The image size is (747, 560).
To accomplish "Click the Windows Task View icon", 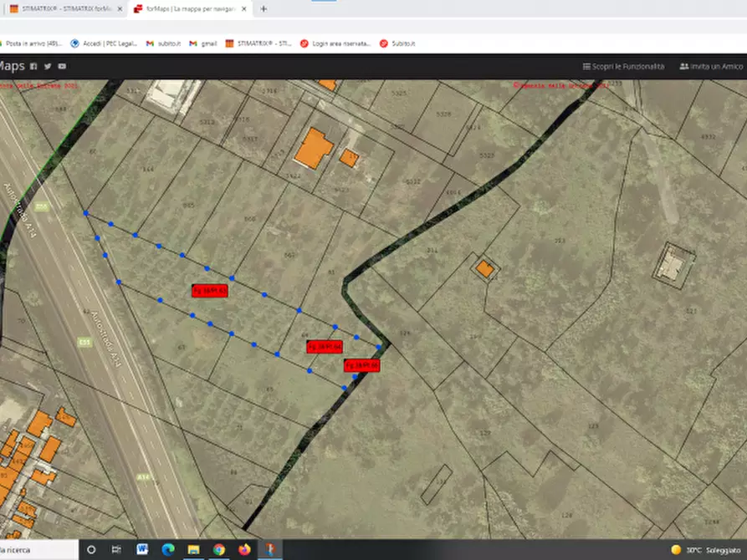I will click(x=116, y=549).
